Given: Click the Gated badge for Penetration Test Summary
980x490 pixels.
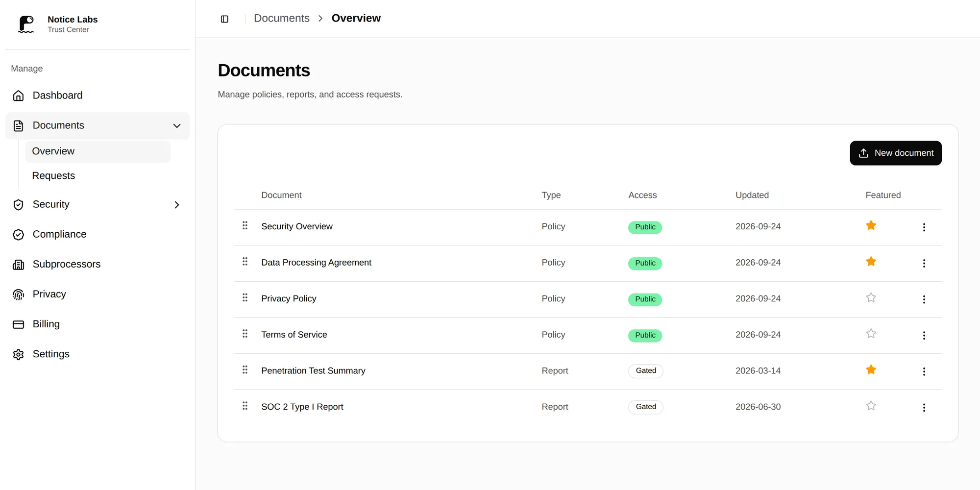Looking at the screenshot, I should pos(646,371).
